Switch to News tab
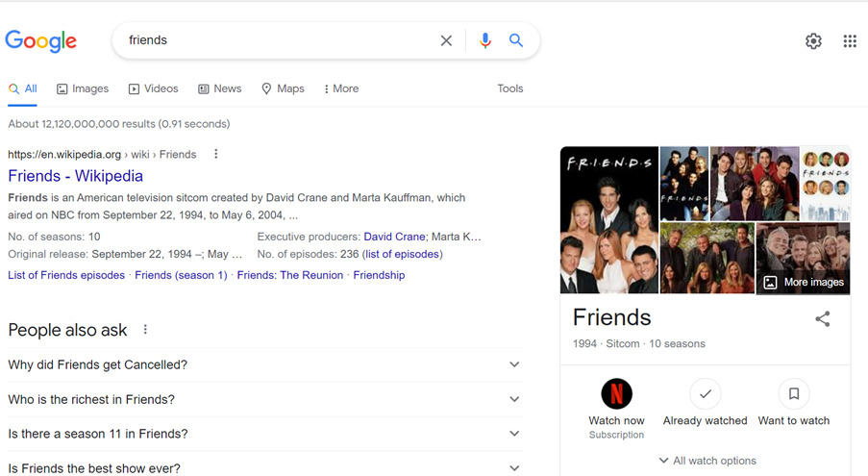 click(x=220, y=88)
